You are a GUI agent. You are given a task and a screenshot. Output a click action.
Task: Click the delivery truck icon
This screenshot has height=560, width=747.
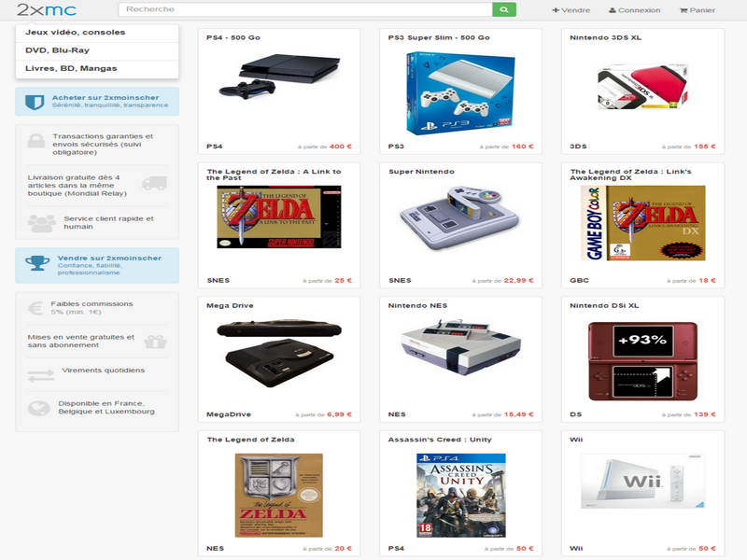pos(154,183)
